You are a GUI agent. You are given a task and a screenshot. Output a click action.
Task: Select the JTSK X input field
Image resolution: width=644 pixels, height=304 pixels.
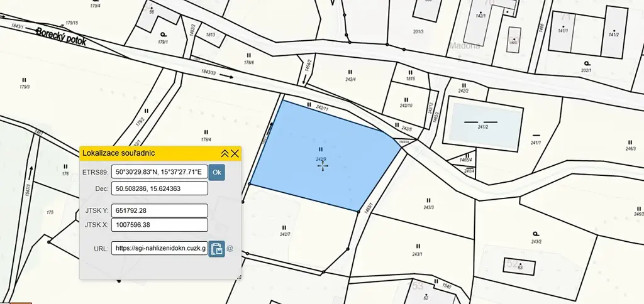coord(159,225)
